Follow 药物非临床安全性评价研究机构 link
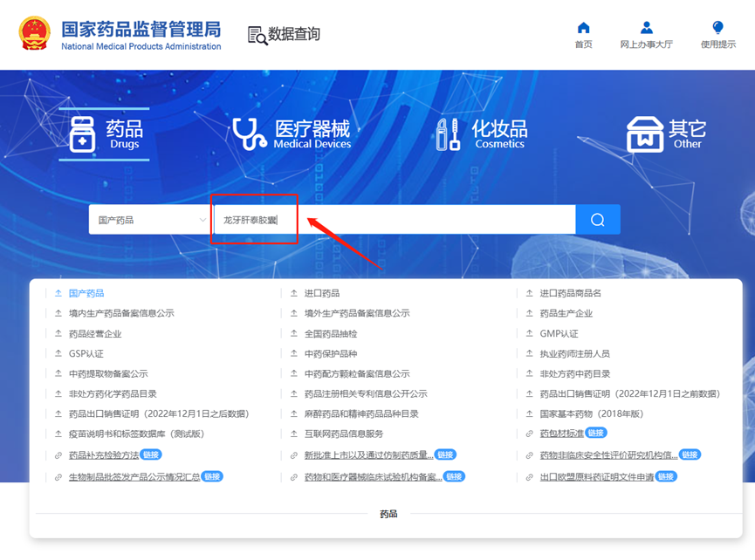The height and width of the screenshot is (560, 755). pos(608,455)
